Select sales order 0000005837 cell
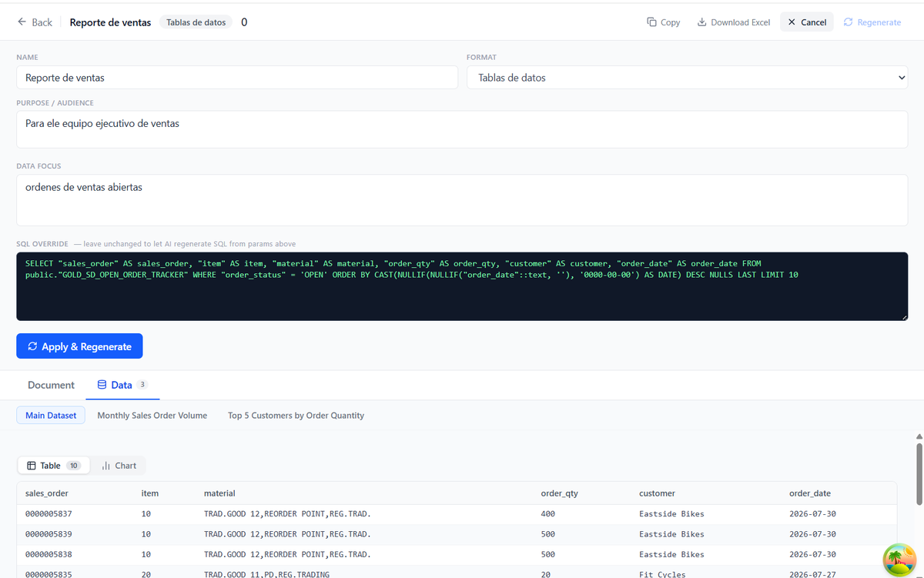 pyautogui.click(x=49, y=514)
